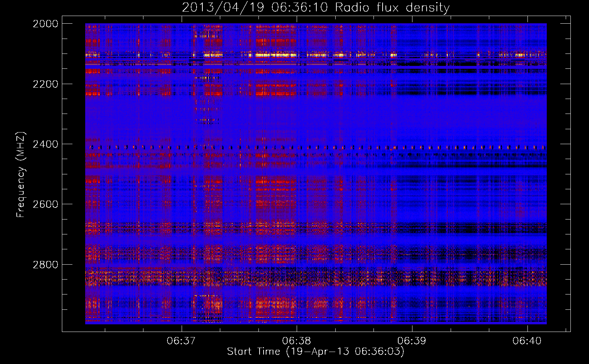The height and width of the screenshot is (364, 589).
Task: Click the plot title '2013/04/19 06:36:10 Radio flux density'
Action: [x=316, y=8]
